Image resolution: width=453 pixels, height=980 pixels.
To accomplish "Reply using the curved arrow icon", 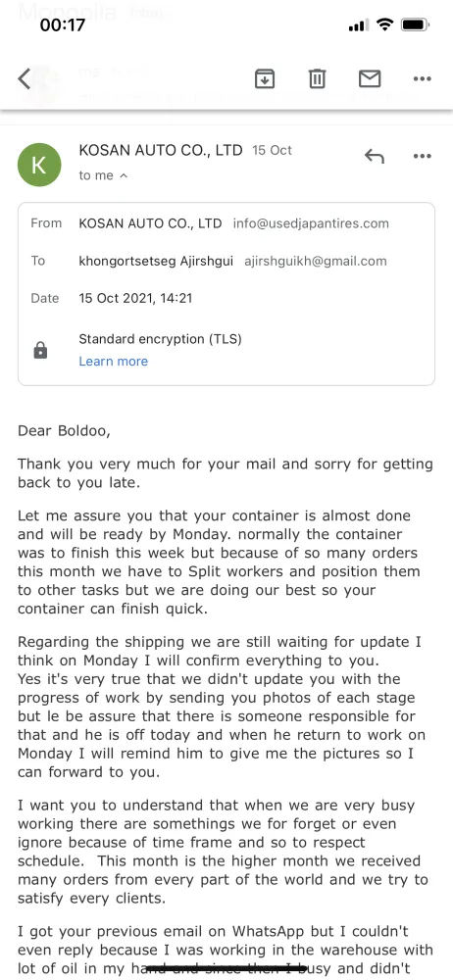I will (375, 156).
